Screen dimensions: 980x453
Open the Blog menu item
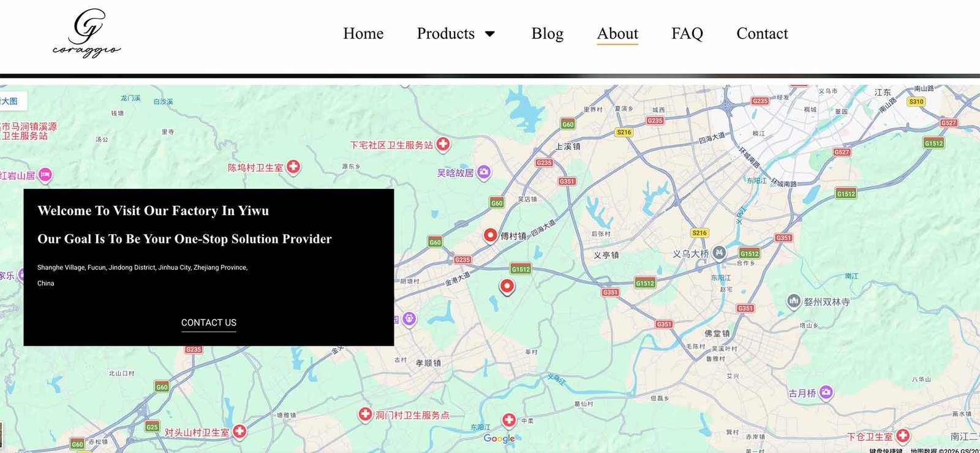coord(547,34)
